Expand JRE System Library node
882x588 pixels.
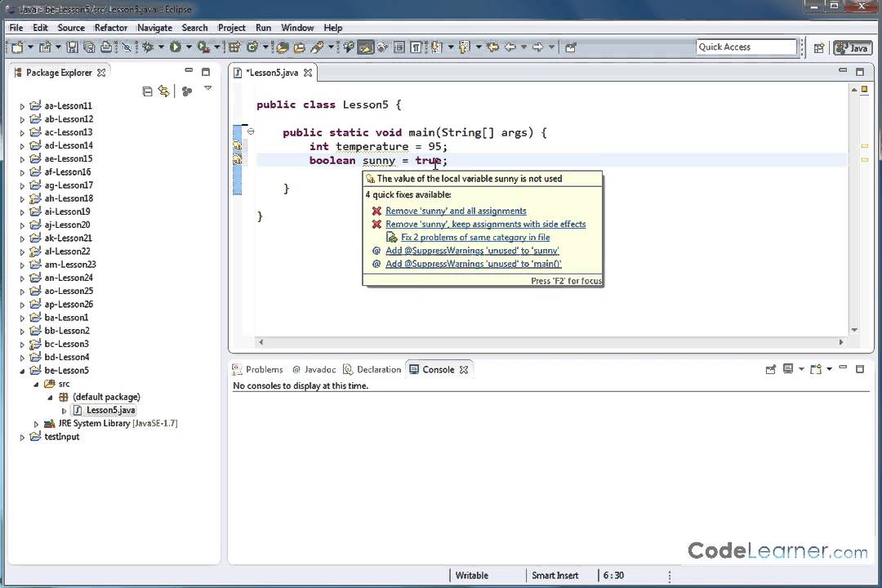coord(36,424)
